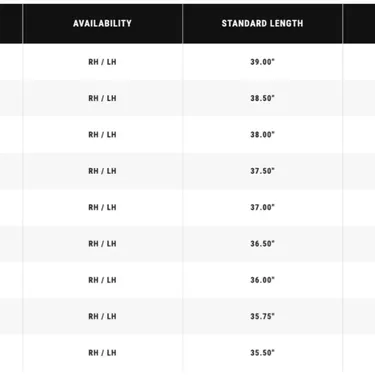This screenshot has height=375, width=375.
Task: Select the 35.50" standard length cell
Action: (x=262, y=353)
